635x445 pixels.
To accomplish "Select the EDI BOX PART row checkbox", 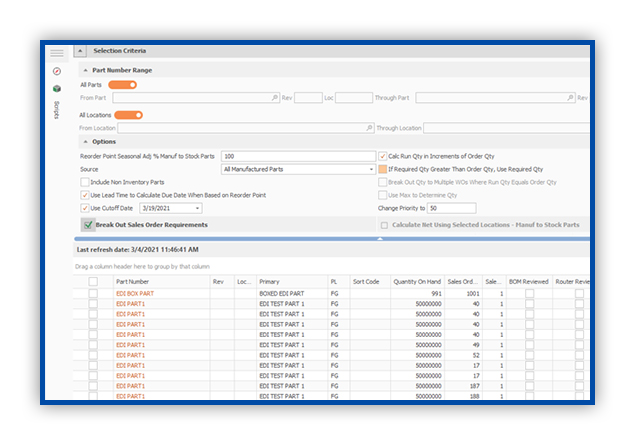I will click(x=93, y=294).
